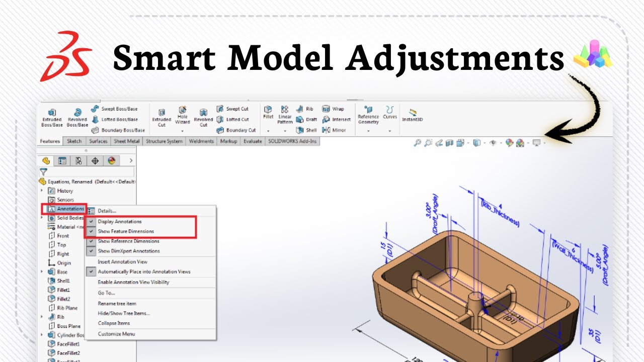The image size is (644, 362).
Task: Open Curves dropdown arrow
Action: point(390,131)
